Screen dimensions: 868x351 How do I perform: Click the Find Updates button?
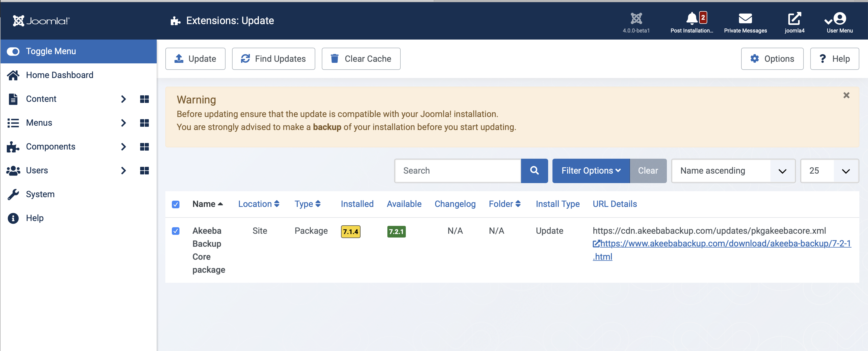pos(273,59)
